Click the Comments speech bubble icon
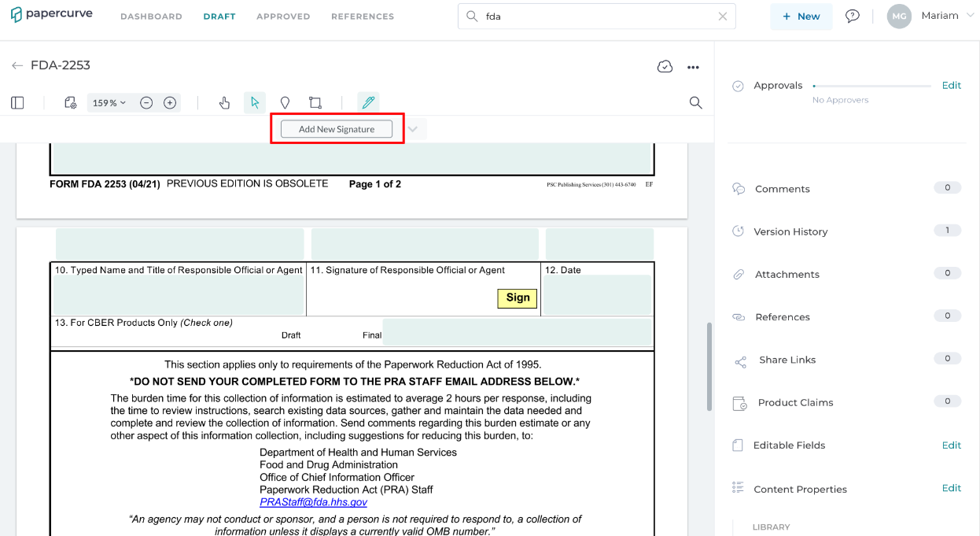980x536 pixels. 739,189
